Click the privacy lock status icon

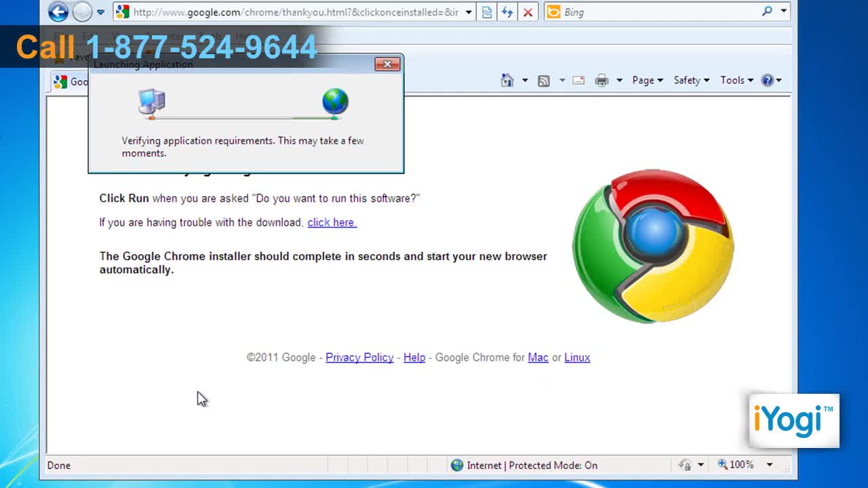pyautogui.click(x=685, y=465)
